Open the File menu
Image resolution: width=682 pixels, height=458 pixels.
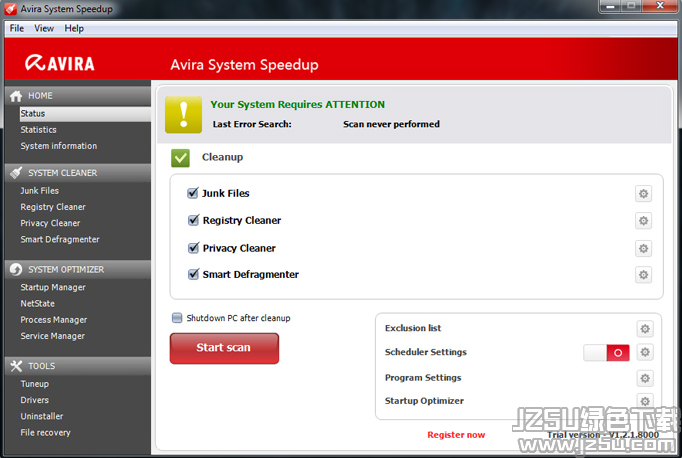[17, 28]
